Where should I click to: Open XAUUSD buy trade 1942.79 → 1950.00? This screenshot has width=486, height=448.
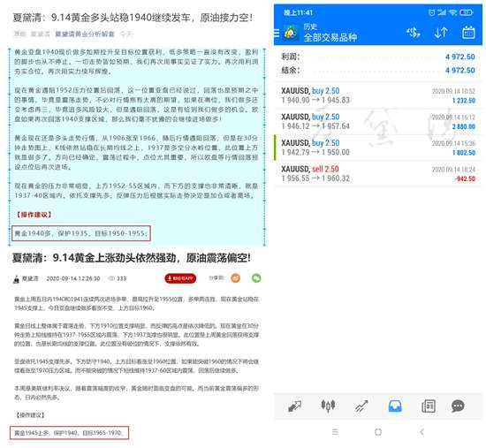point(378,148)
